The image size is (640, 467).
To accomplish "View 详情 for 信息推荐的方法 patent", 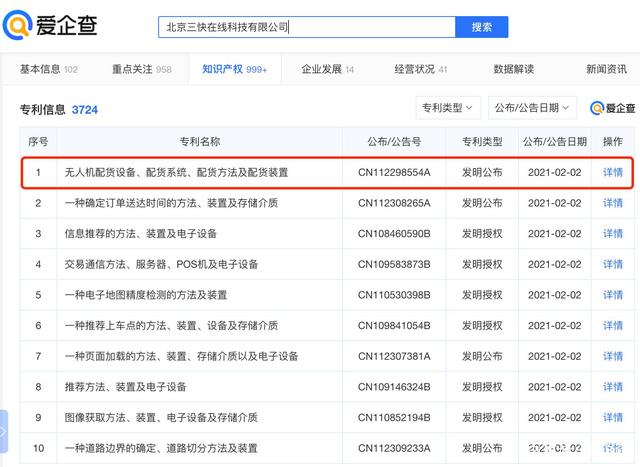I will pyautogui.click(x=612, y=234).
